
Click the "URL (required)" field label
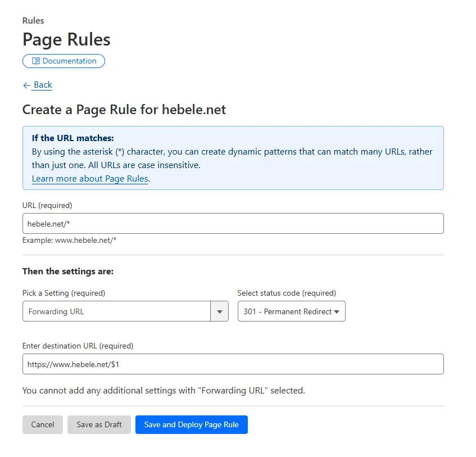tap(47, 205)
